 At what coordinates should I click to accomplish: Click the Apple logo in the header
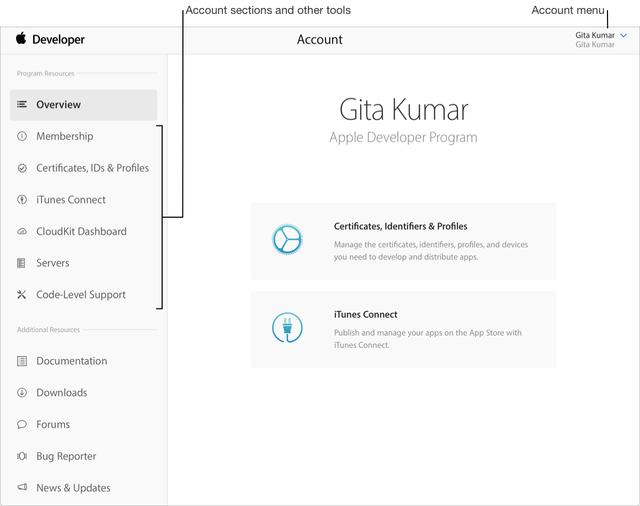tap(21, 38)
